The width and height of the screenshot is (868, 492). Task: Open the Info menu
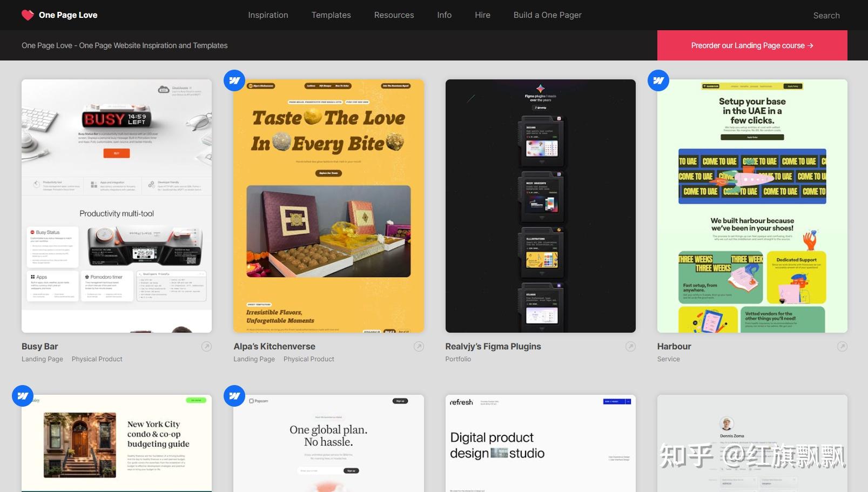444,15
